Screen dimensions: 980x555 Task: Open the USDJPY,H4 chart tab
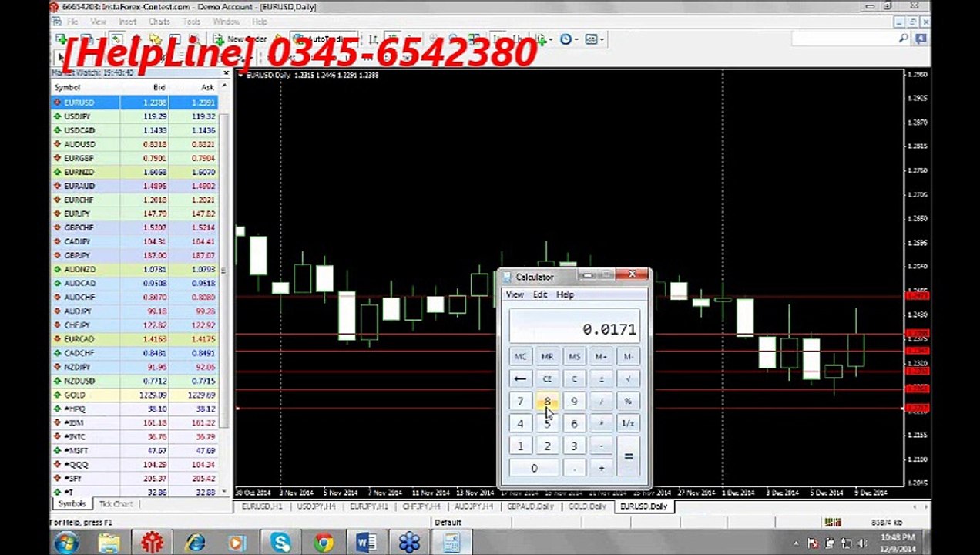315,506
